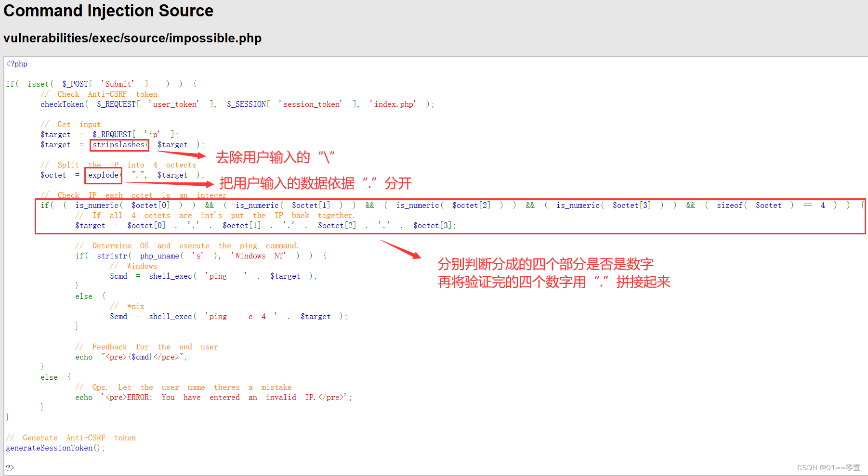Click the "checkToken(" function call
This screenshot has height=476, width=868.
[x=64, y=104]
